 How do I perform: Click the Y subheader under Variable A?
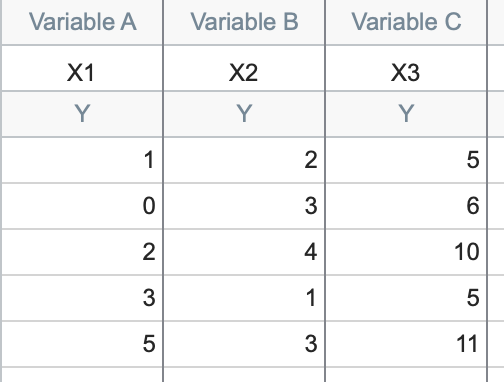point(82,114)
